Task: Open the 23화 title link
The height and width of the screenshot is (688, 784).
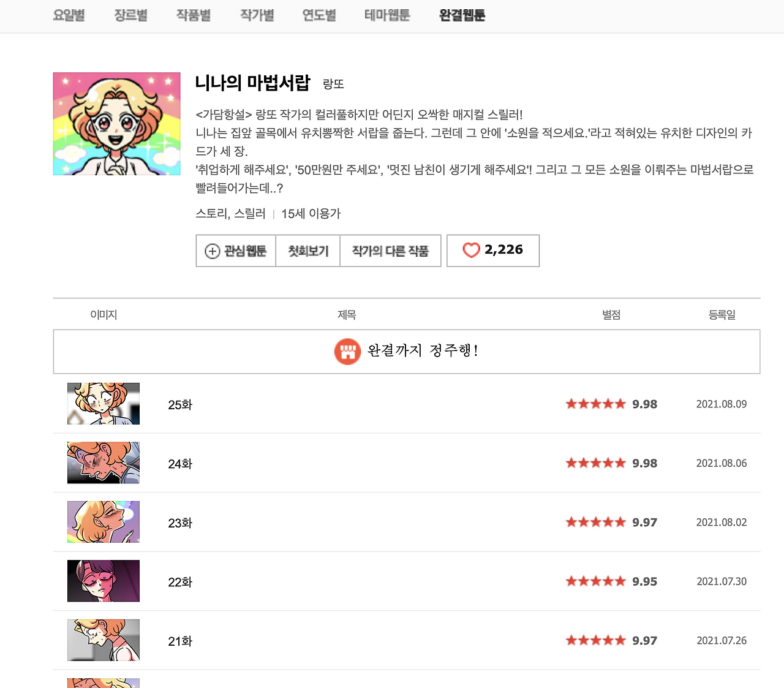Action: pyautogui.click(x=180, y=523)
